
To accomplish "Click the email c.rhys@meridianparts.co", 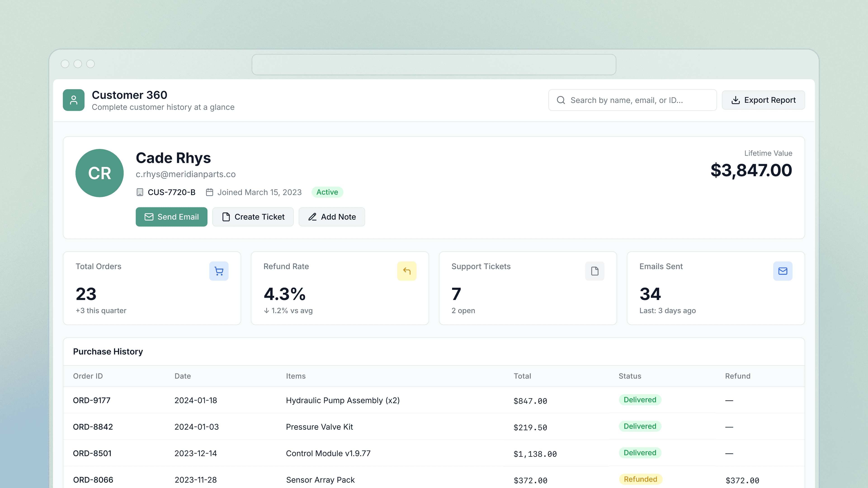I will [x=186, y=174].
